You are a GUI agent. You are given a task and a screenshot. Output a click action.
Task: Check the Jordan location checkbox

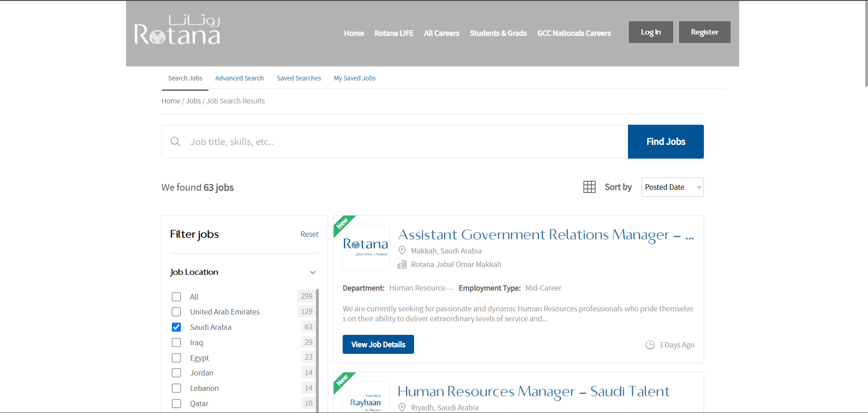tap(176, 373)
